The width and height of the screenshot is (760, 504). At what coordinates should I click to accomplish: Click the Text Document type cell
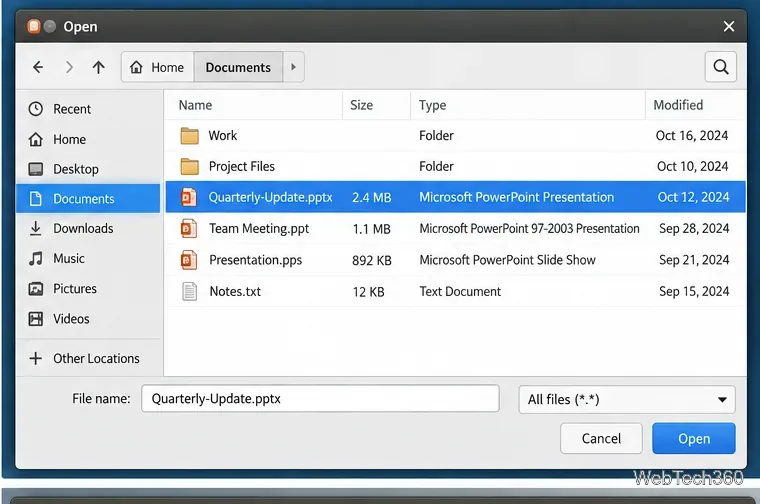[x=460, y=291]
